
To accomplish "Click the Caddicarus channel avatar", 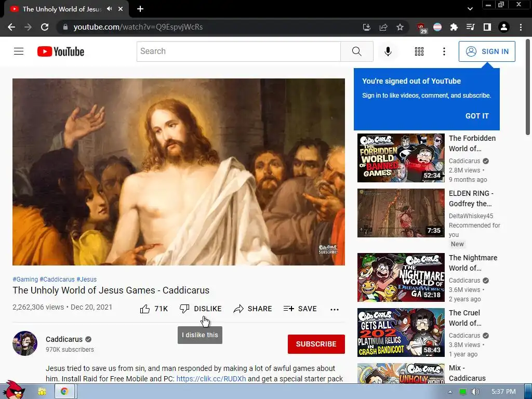I will pyautogui.click(x=25, y=343).
